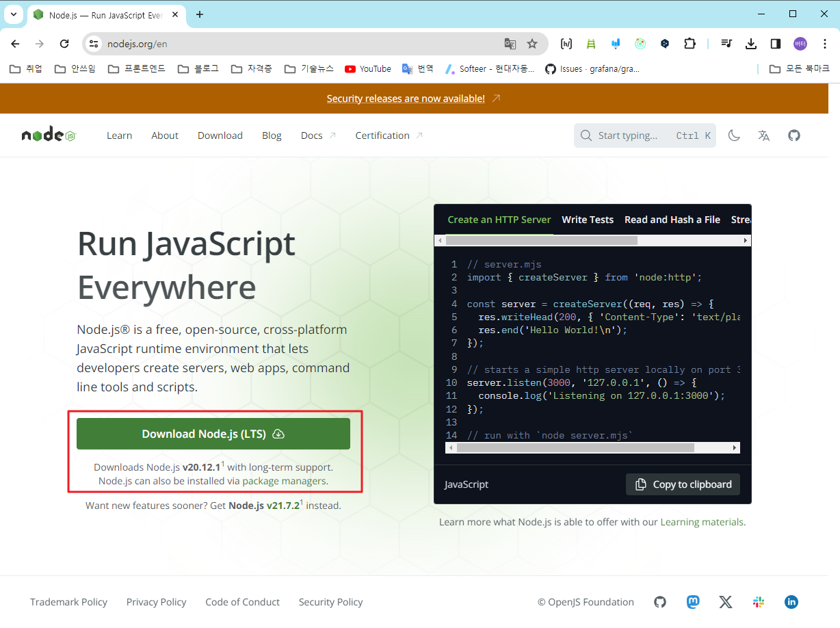Open the tab search chevron
840x628 pixels.
pyautogui.click(x=13, y=14)
